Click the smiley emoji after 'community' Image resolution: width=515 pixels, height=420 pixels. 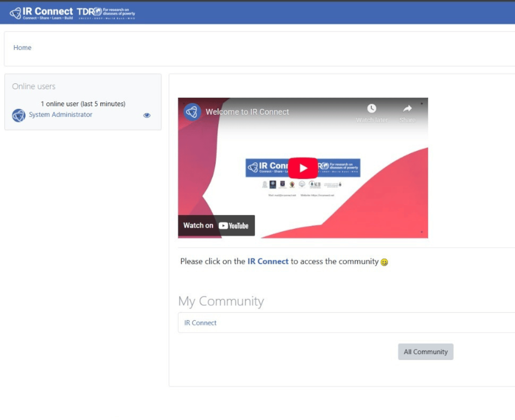[385, 262]
